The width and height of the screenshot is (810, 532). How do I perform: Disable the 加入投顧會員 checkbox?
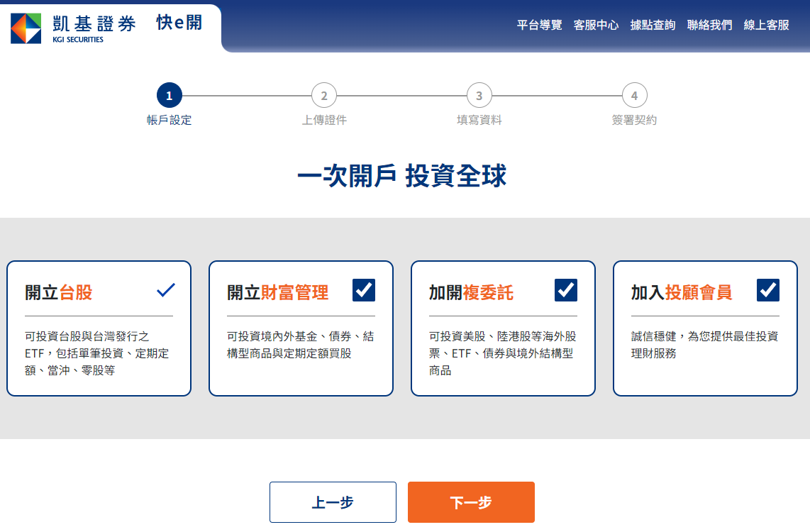tap(768, 290)
